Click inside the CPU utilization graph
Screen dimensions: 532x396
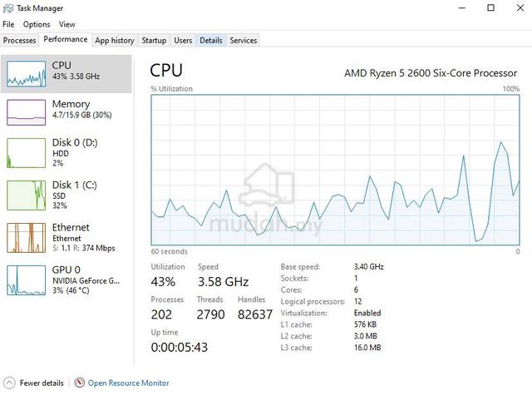(335, 170)
